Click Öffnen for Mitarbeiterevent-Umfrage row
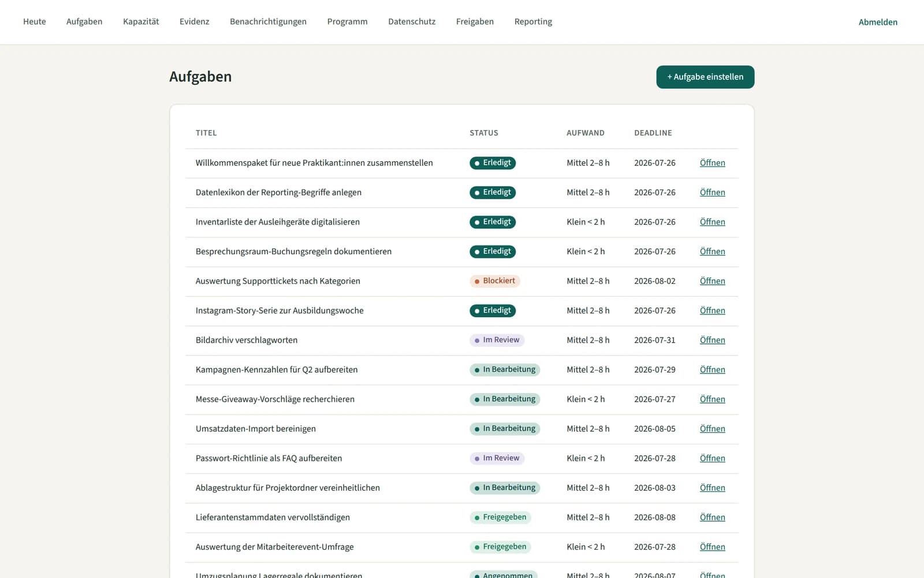Screen dimensions: 924x578 pyautogui.click(x=713, y=547)
